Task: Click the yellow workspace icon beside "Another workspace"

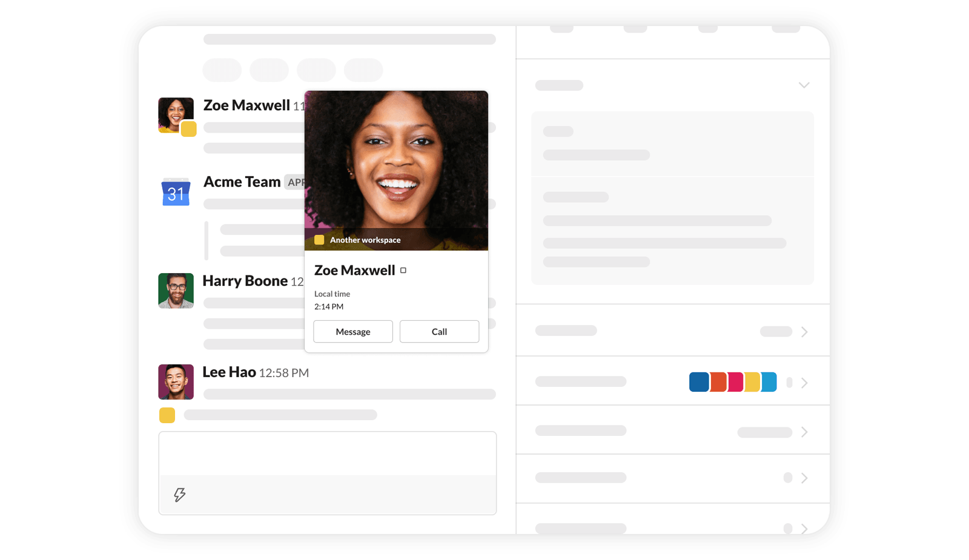Action: 319,240
